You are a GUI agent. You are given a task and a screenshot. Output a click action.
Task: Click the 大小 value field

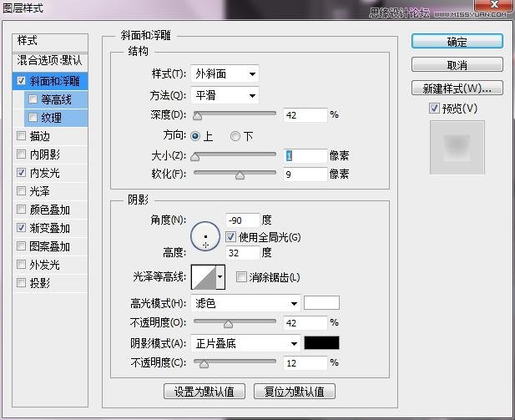(305, 156)
